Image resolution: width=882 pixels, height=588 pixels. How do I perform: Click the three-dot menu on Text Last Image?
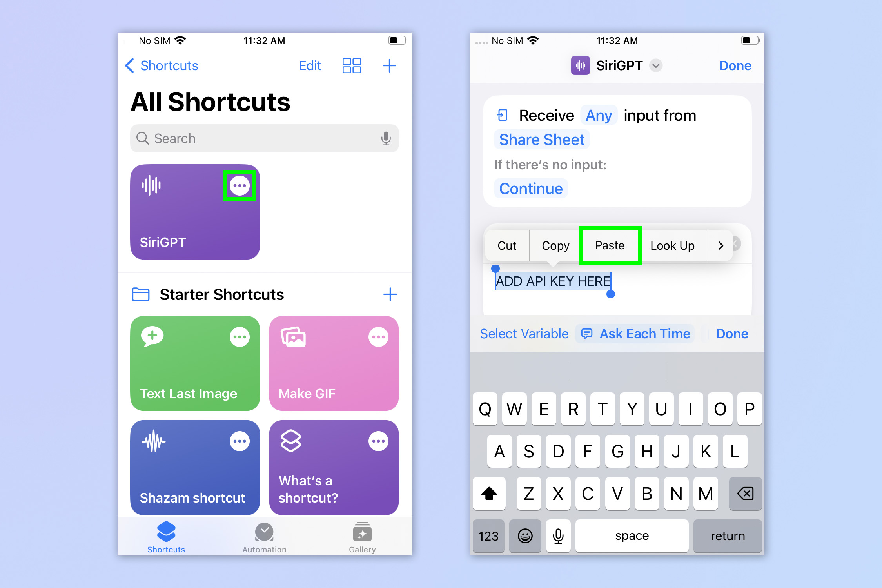pos(240,337)
